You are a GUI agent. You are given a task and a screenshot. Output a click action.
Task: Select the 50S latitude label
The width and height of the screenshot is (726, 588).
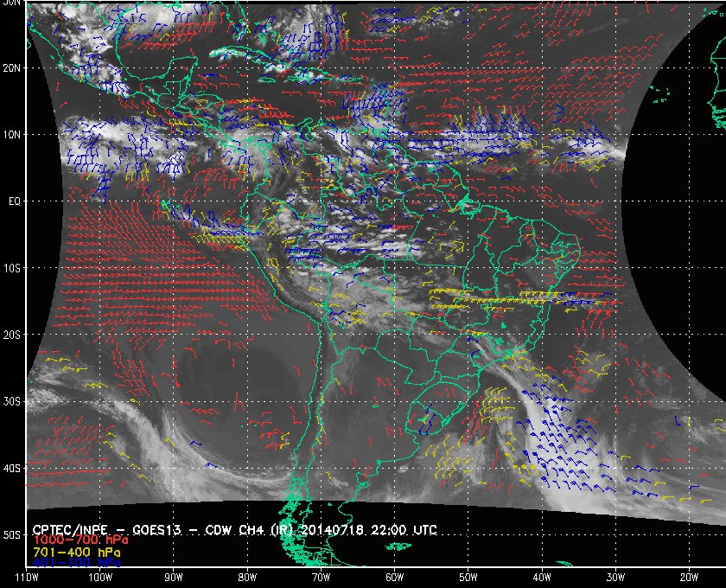point(11,534)
